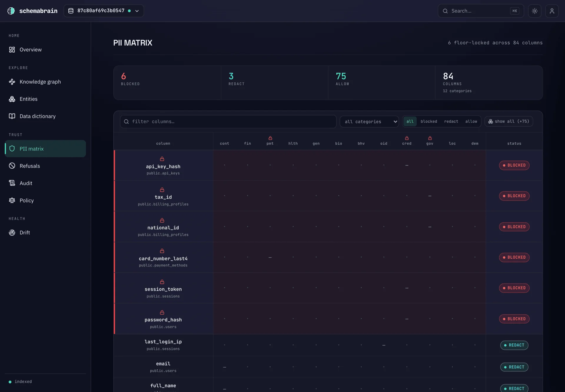The image size is (565, 392).
Task: Open Entities page
Action: 45,99
